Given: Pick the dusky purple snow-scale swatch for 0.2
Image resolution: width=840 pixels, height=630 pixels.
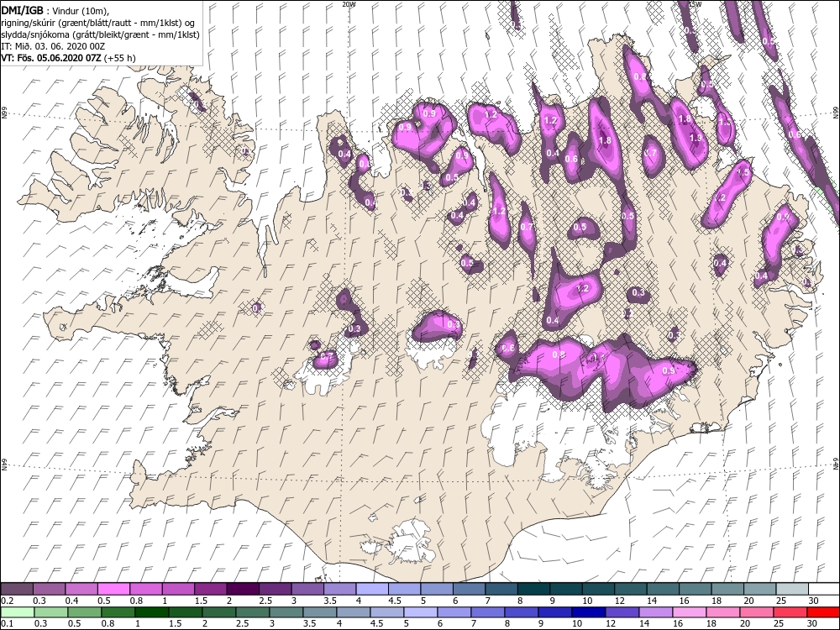Looking at the screenshot, I should click(17, 590).
